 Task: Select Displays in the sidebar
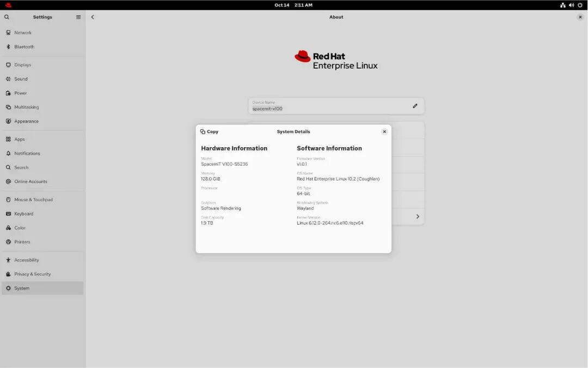pyautogui.click(x=42, y=64)
